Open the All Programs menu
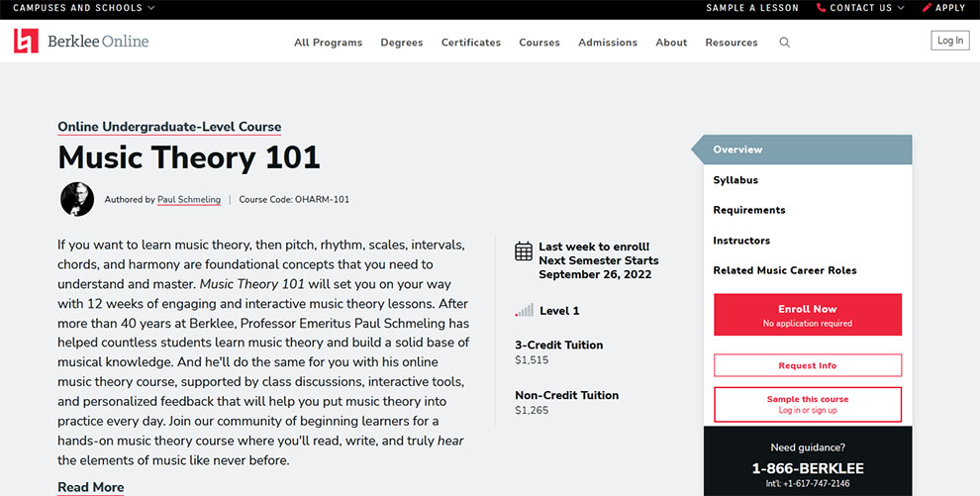Image resolution: width=980 pixels, height=496 pixels. click(328, 43)
